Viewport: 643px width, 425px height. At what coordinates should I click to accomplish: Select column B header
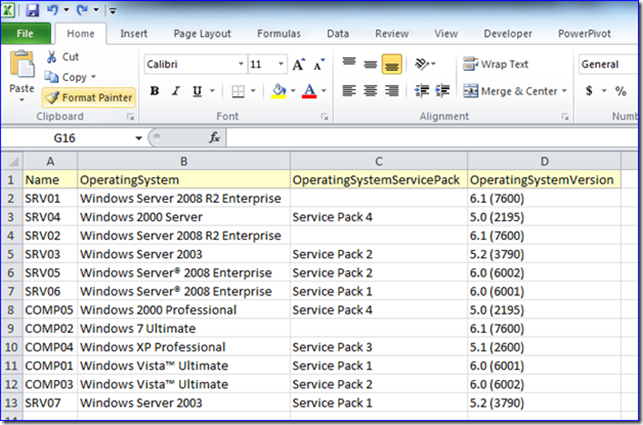click(184, 161)
